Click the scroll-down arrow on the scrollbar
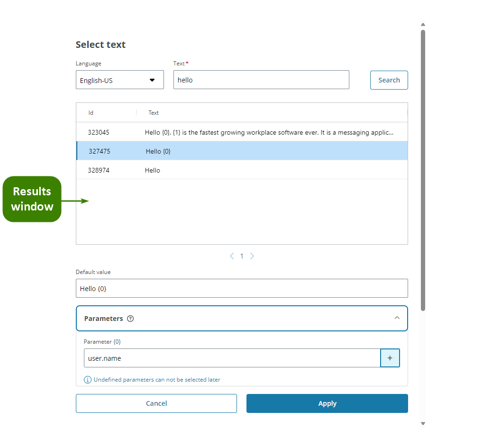 click(x=423, y=423)
